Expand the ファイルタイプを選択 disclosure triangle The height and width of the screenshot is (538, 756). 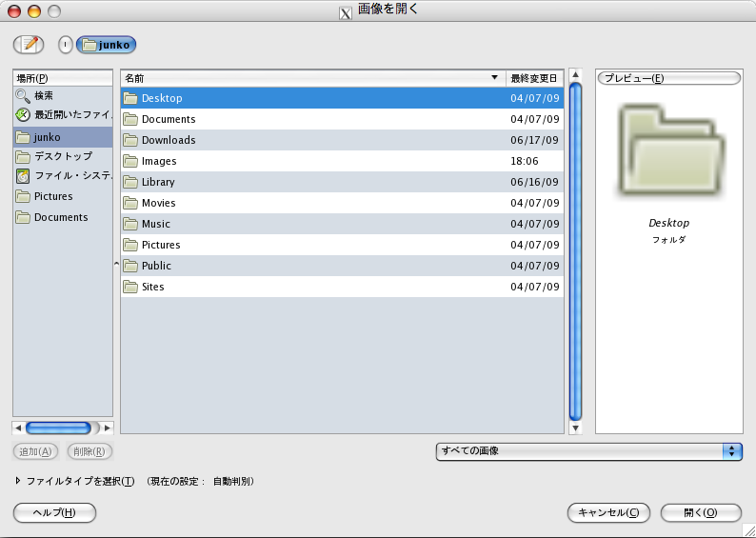tap(18, 481)
